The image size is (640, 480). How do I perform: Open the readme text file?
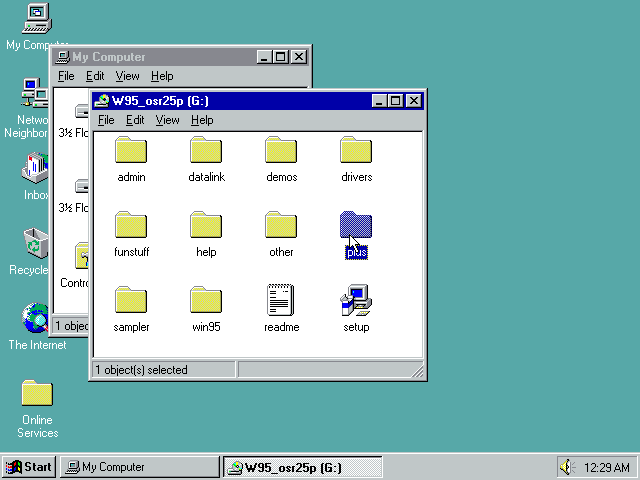coord(281,301)
